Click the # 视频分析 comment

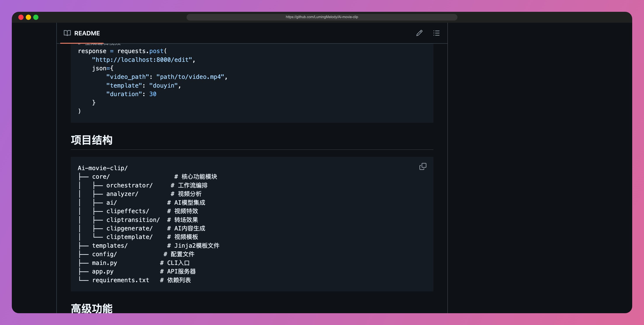[186, 194]
